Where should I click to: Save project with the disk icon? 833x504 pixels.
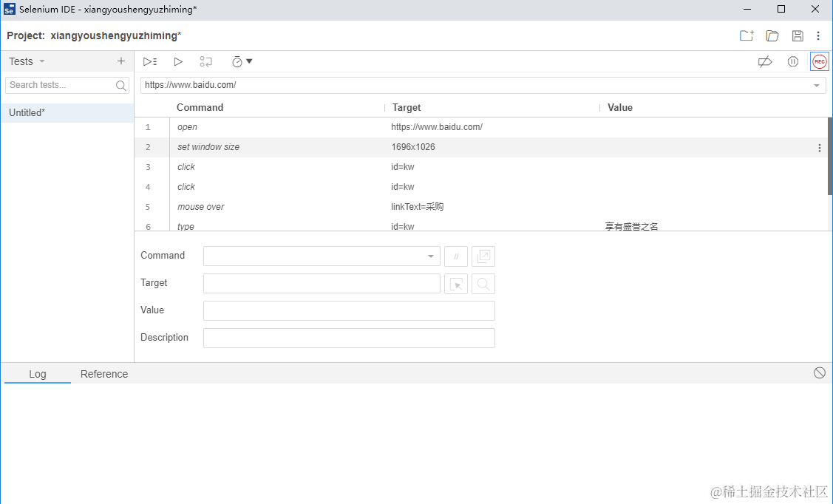point(797,35)
